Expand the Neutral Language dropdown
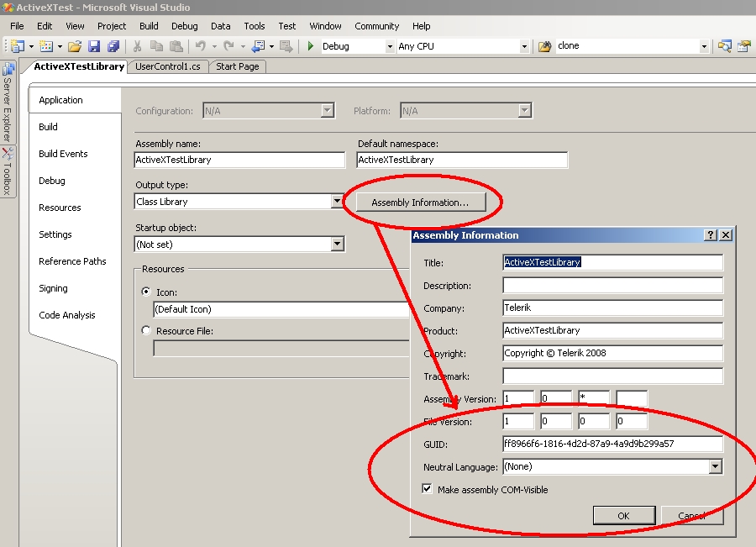Screen dimensions: 756x547 (716, 466)
